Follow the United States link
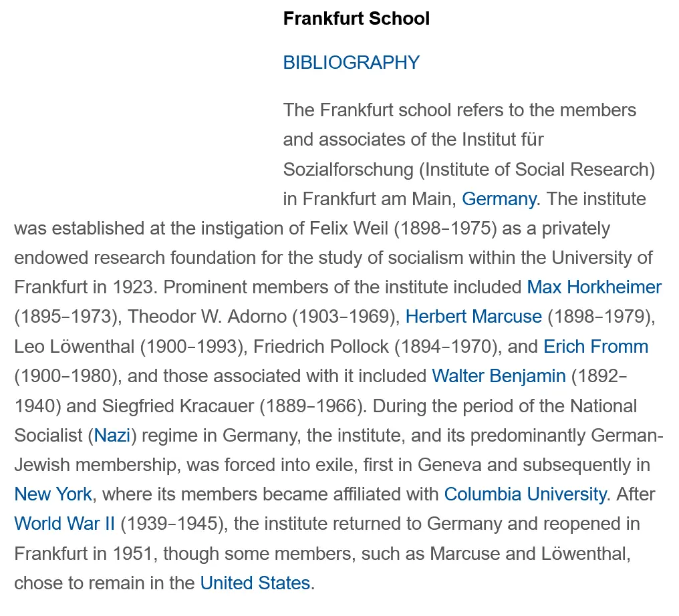This screenshot has height=616, width=679. point(255,583)
